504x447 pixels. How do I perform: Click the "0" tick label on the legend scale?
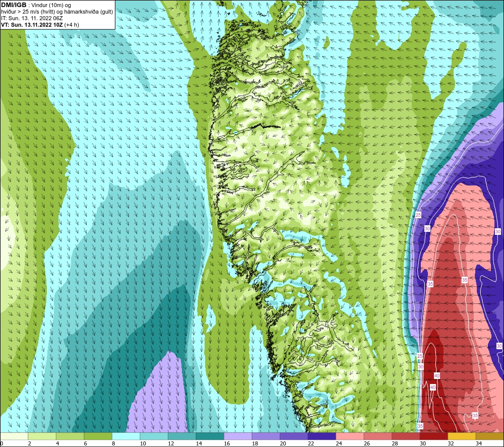(2, 443)
